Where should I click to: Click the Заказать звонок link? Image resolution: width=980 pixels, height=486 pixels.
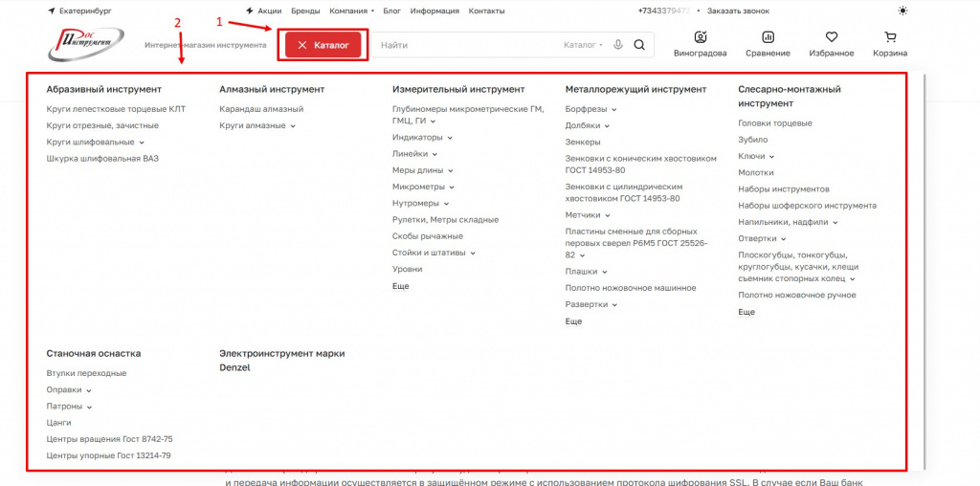point(738,11)
